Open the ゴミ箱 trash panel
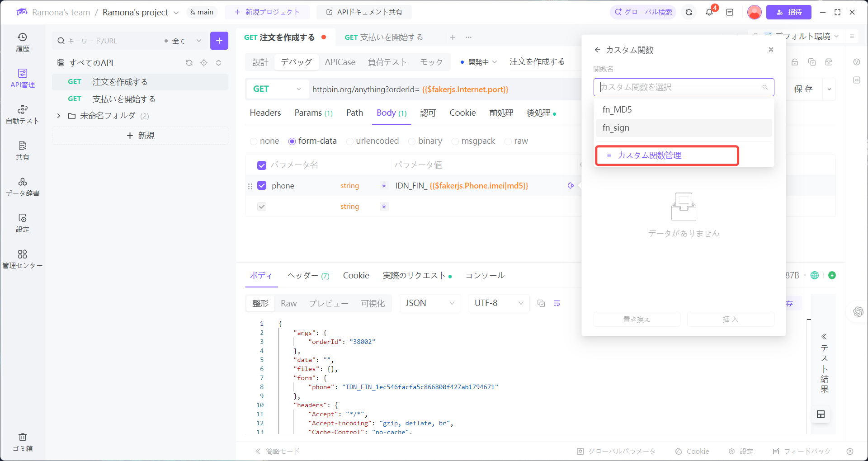This screenshot has height=461, width=868. point(23,442)
